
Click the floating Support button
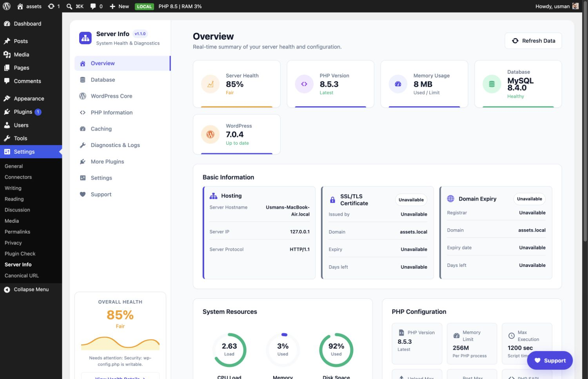pyautogui.click(x=550, y=360)
